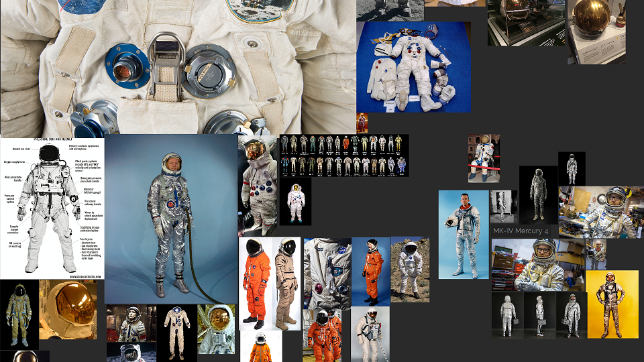
Task: Select the 'MK-IV Mercury 4' text label
Action: tap(521, 231)
